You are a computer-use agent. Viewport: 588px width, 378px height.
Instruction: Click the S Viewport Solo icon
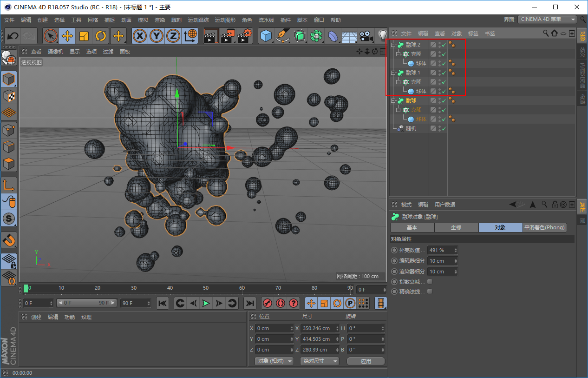[9, 218]
